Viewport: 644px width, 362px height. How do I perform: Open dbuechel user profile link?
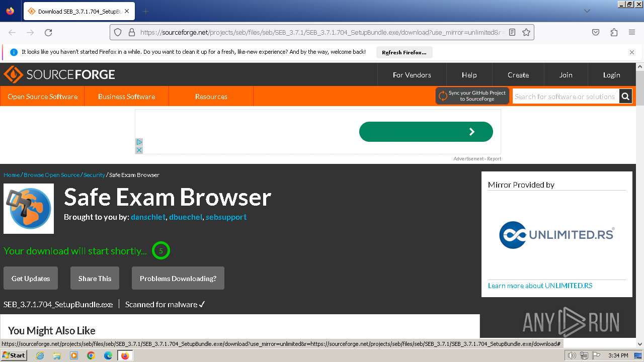[x=186, y=217]
